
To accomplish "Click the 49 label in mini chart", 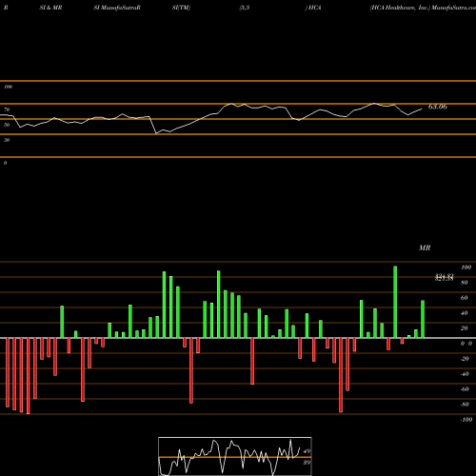I will pyautogui.click(x=307, y=451).
